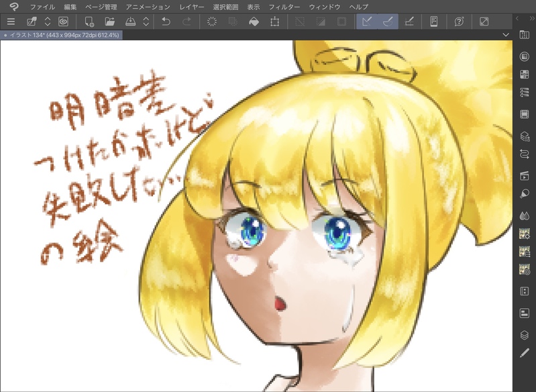
Task: Open the panel-with-bars palette icon
Action: click(x=525, y=313)
